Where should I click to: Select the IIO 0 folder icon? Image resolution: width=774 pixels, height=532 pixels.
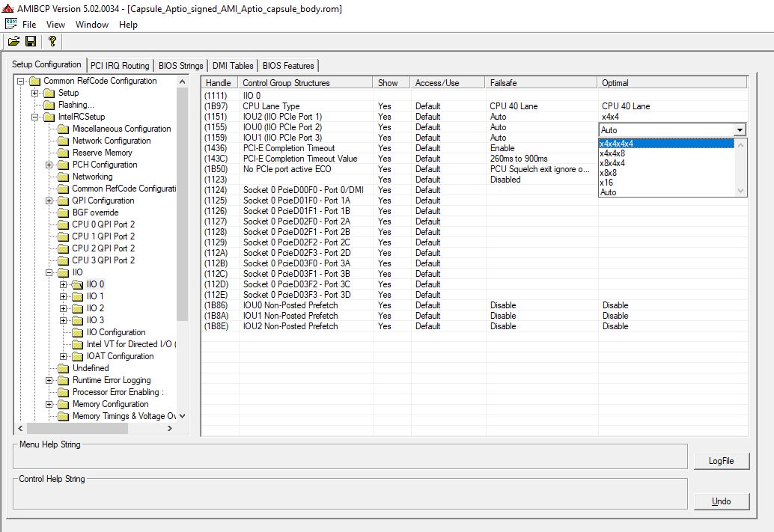(x=78, y=284)
